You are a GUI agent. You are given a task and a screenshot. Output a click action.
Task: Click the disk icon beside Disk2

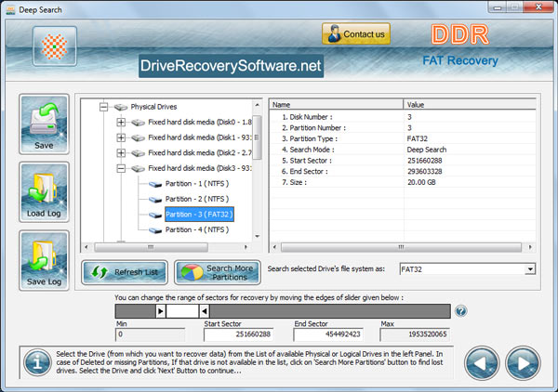point(138,153)
